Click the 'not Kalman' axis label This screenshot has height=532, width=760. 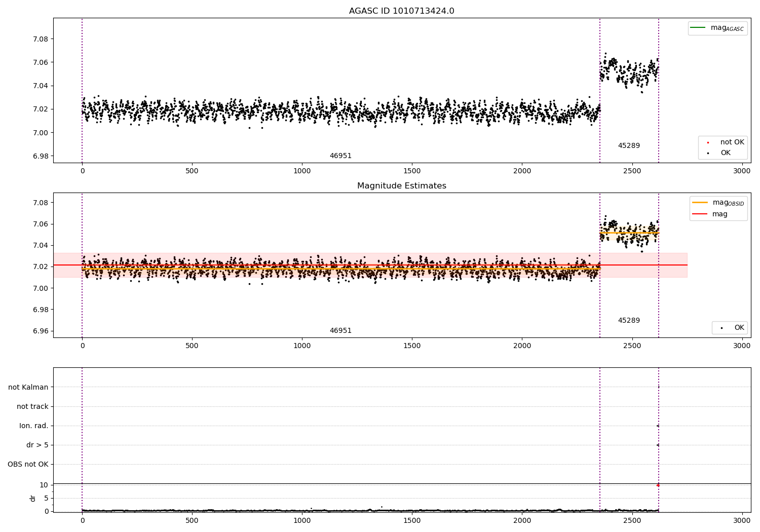pyautogui.click(x=28, y=387)
